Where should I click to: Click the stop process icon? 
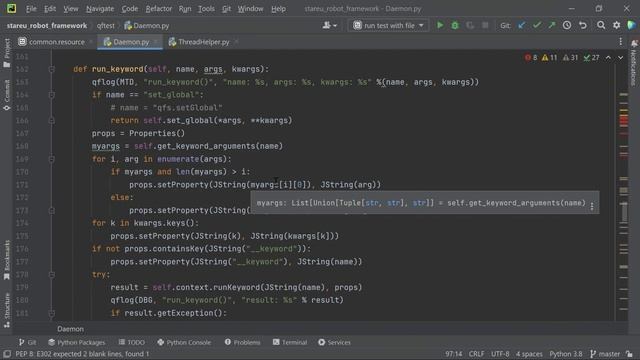coord(485,25)
